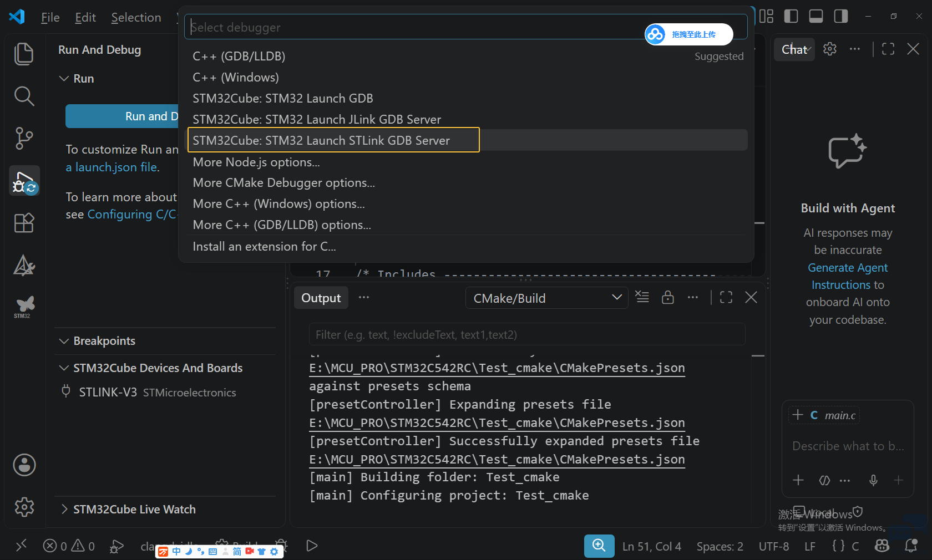Image resolution: width=932 pixels, height=560 pixels.
Task: Clear the Output panel
Action: click(642, 297)
